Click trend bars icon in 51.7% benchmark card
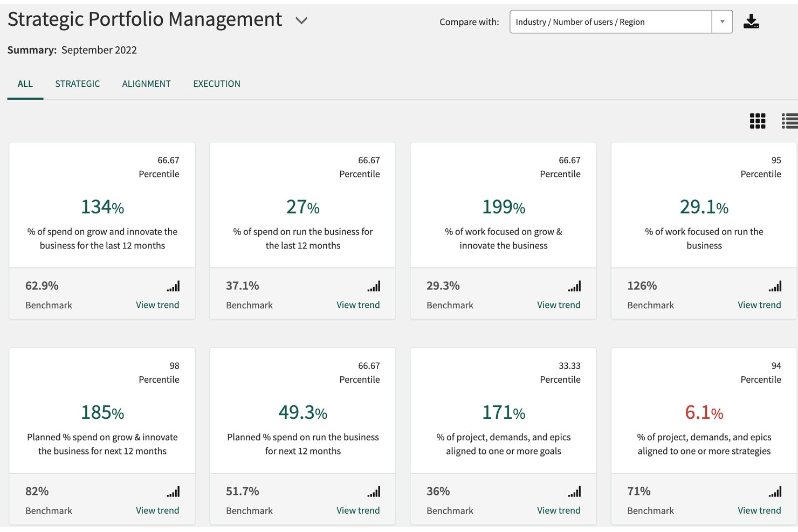 point(374,492)
